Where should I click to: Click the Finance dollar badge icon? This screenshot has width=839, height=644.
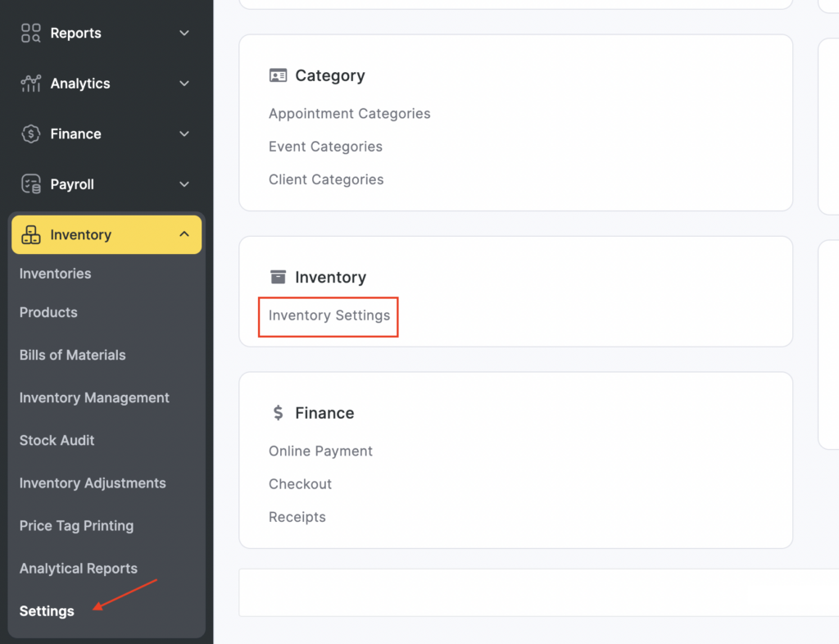point(30,134)
